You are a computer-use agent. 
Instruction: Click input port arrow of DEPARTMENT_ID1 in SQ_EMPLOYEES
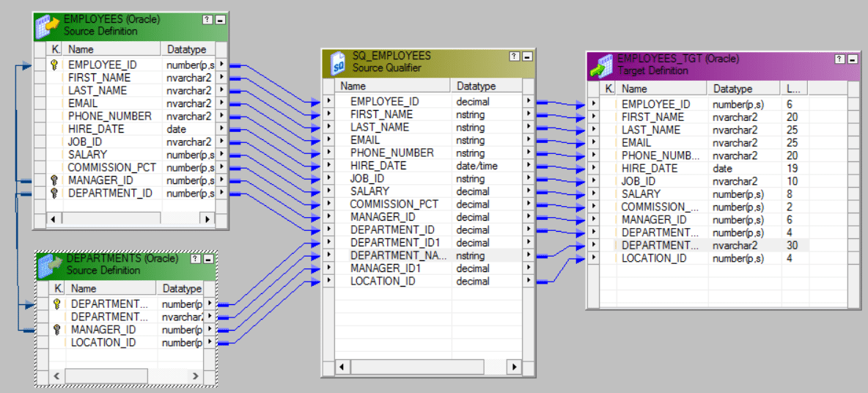[328, 243]
